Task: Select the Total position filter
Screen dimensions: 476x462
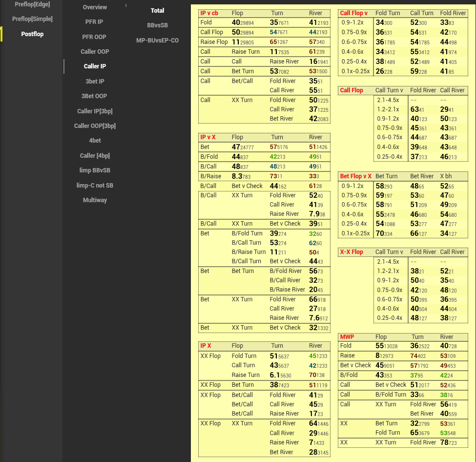Action: pos(157,10)
